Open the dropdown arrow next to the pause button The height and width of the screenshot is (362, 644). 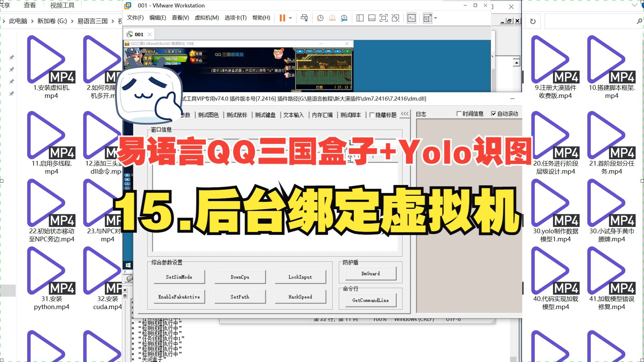pyautogui.click(x=290, y=18)
